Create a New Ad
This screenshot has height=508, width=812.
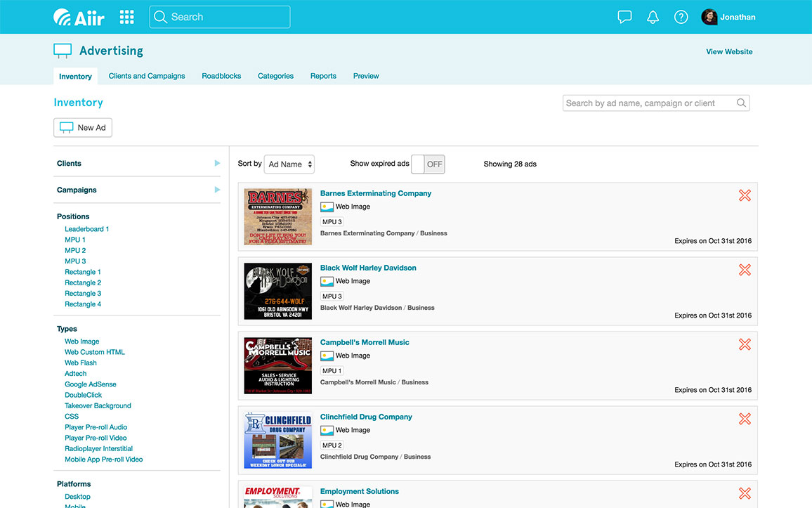coord(83,127)
